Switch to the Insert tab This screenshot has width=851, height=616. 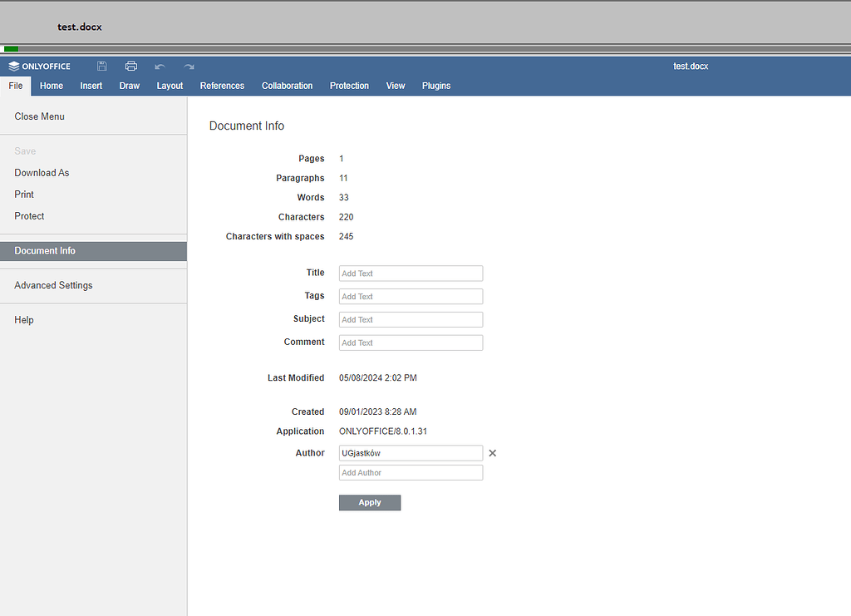(x=91, y=86)
